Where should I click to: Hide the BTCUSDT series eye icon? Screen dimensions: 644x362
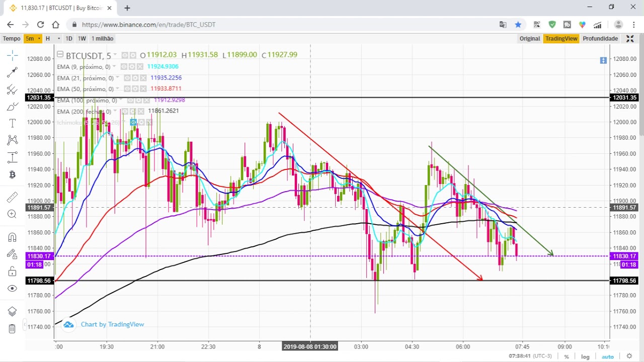125,55
